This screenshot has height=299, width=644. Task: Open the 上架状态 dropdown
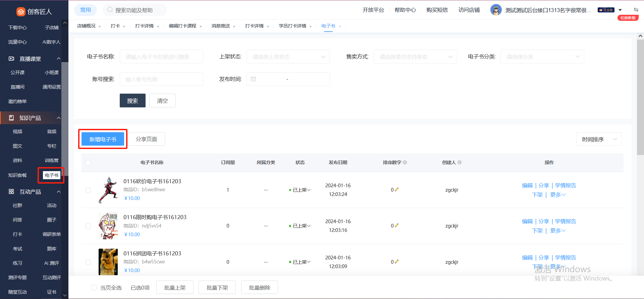point(288,57)
